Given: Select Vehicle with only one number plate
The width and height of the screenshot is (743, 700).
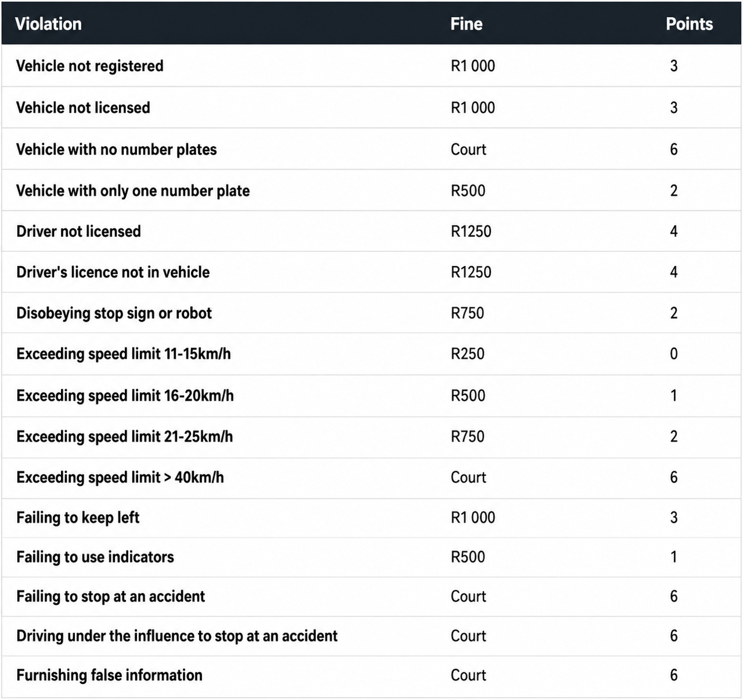Looking at the screenshot, I should click(133, 191).
